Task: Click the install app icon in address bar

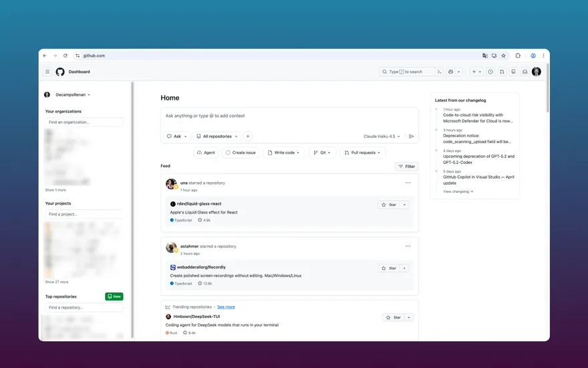Action: 494,56
